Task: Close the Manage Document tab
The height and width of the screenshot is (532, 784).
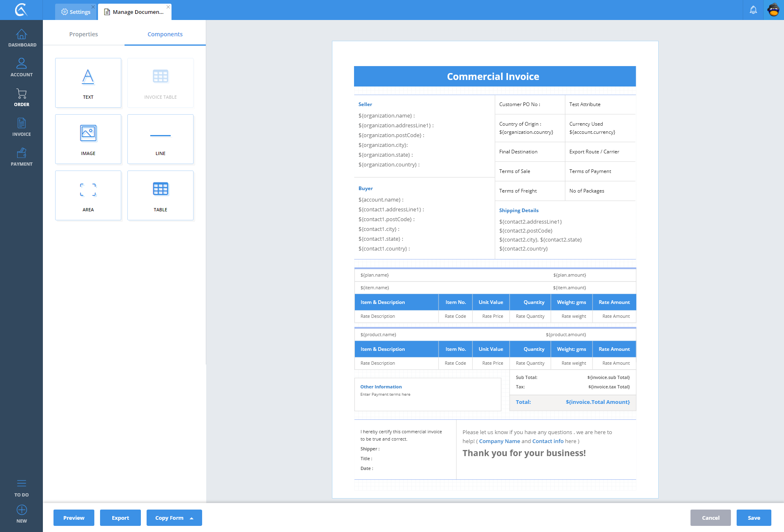Action: 168,7
